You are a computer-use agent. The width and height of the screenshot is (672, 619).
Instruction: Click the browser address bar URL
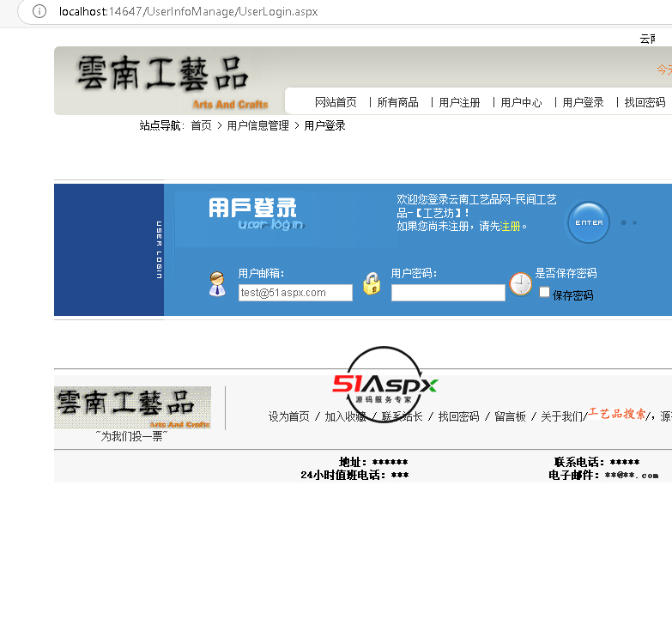[x=198, y=11]
